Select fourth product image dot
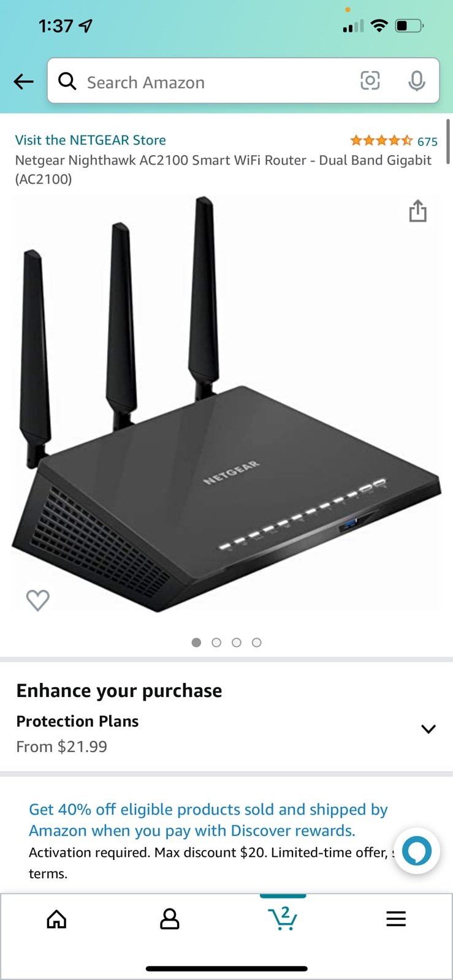The image size is (453, 980). tap(257, 643)
